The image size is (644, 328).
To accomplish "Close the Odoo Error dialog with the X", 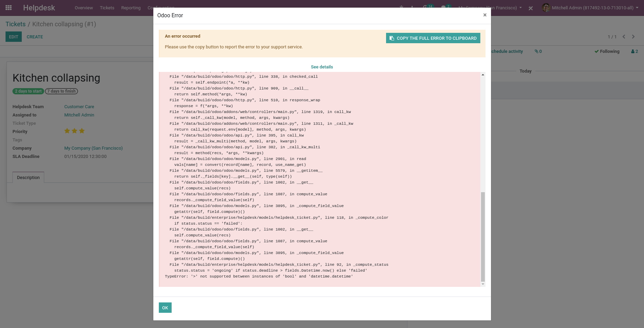I will (485, 15).
